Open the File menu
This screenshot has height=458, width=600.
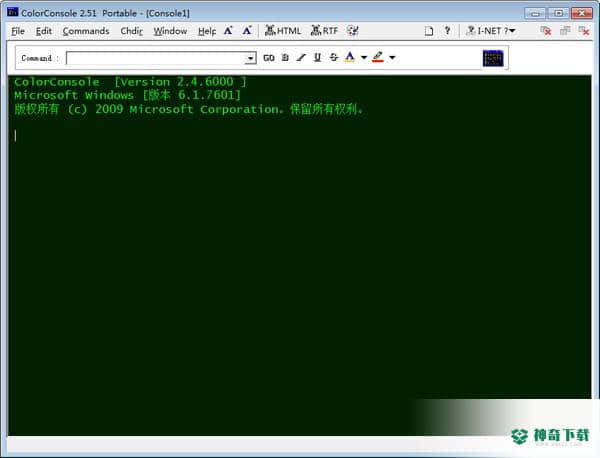pyautogui.click(x=18, y=31)
